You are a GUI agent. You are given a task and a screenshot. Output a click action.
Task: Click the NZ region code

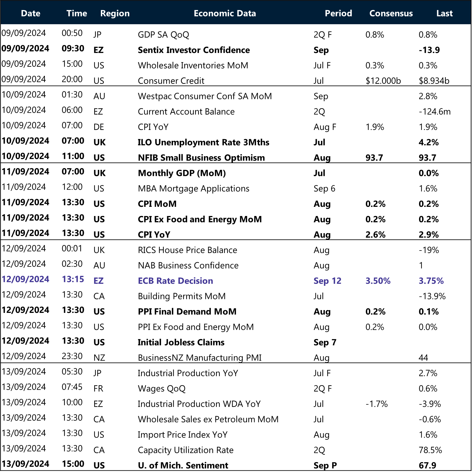point(99,358)
